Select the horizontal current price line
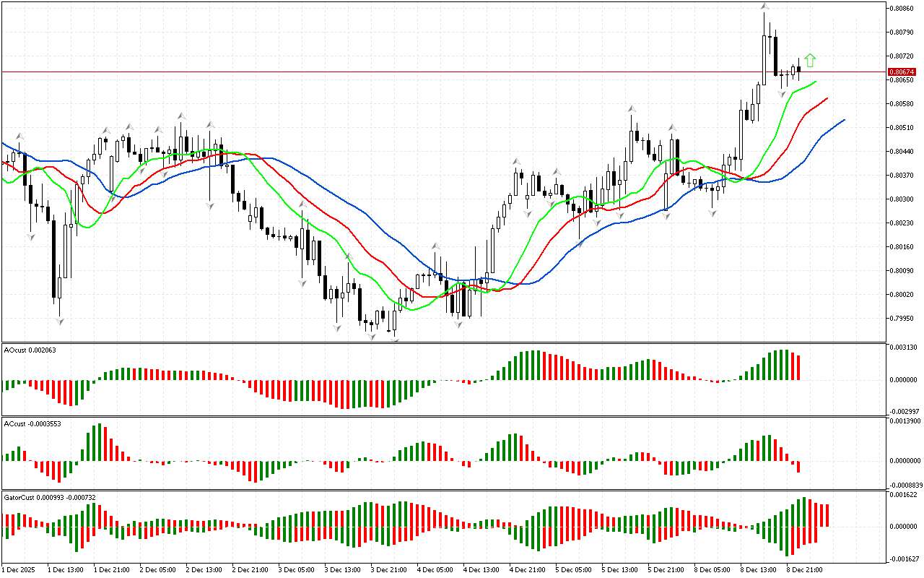924x578 pixels. tap(433, 72)
